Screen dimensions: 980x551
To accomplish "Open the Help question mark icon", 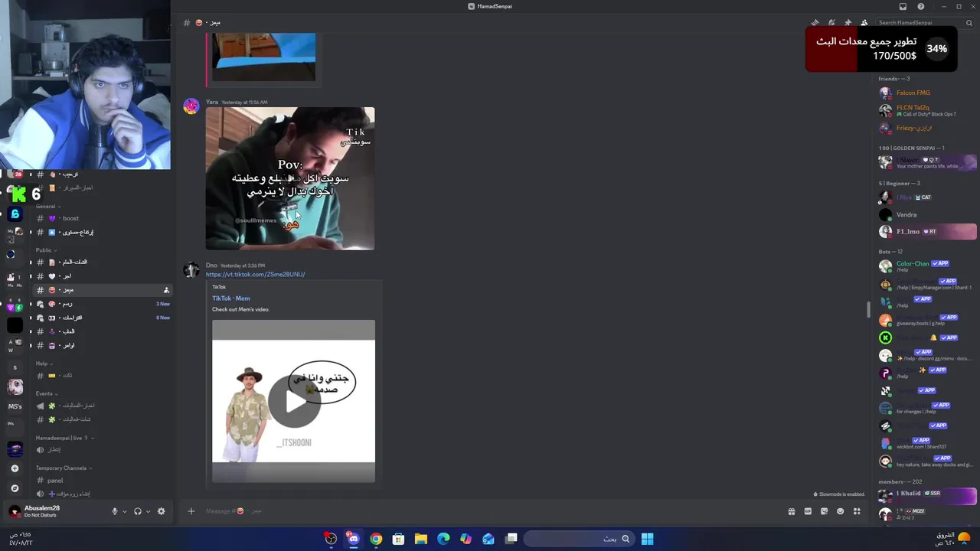I will (x=921, y=6).
